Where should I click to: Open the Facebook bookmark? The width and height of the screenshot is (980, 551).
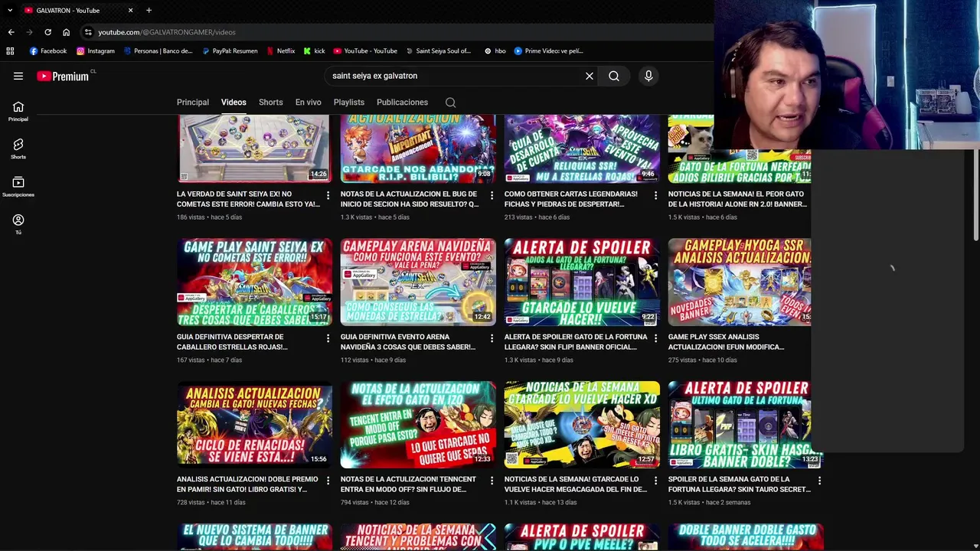point(47,51)
